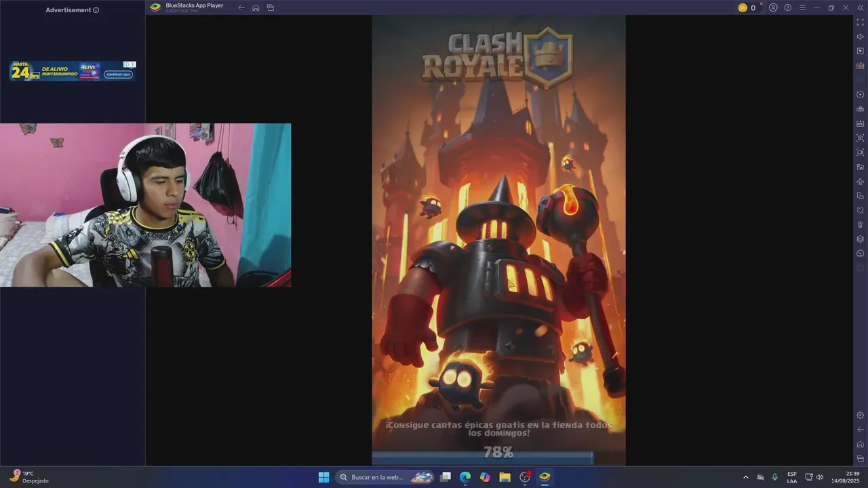The width and height of the screenshot is (868, 488).
Task: Enter full screen from BlueStacks sidebar
Action: click(x=860, y=22)
